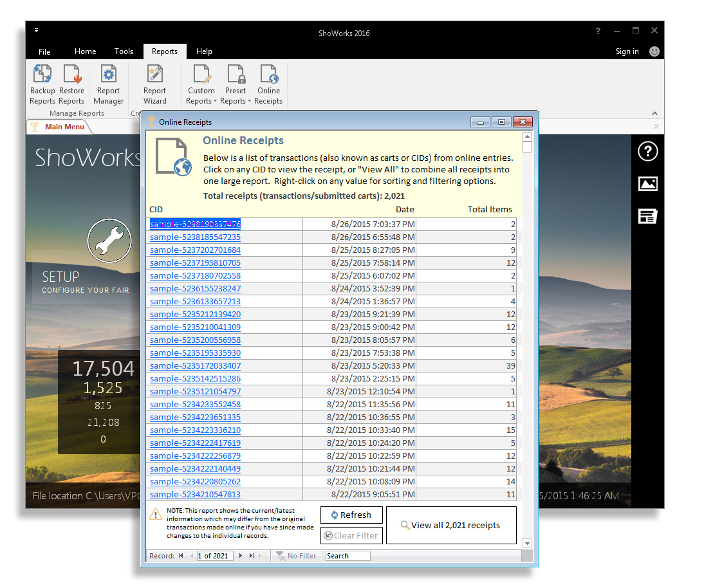Open receipt sample-5238185547235
704x588 pixels.
[196, 237]
